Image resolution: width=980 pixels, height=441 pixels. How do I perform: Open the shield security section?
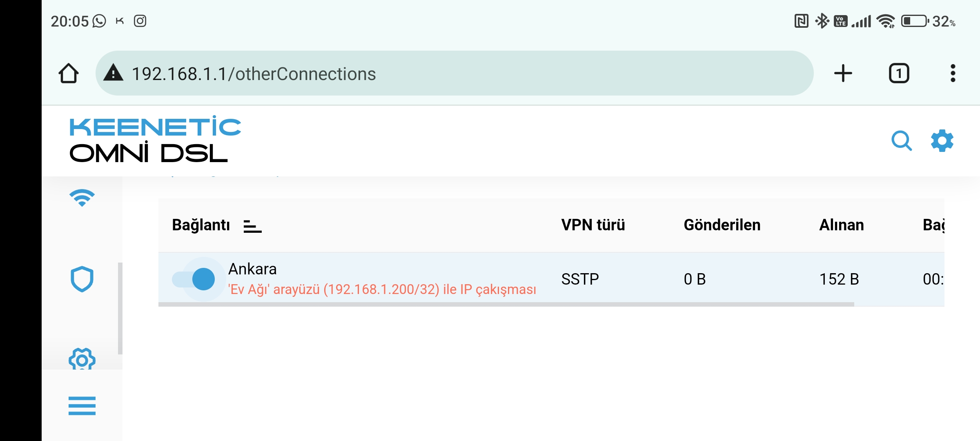click(82, 279)
